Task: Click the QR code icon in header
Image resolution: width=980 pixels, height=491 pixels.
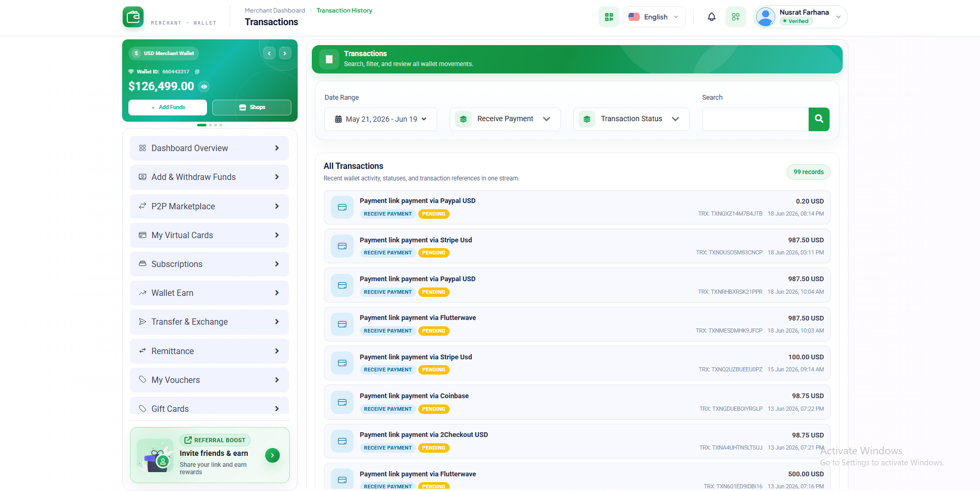Action: [609, 17]
